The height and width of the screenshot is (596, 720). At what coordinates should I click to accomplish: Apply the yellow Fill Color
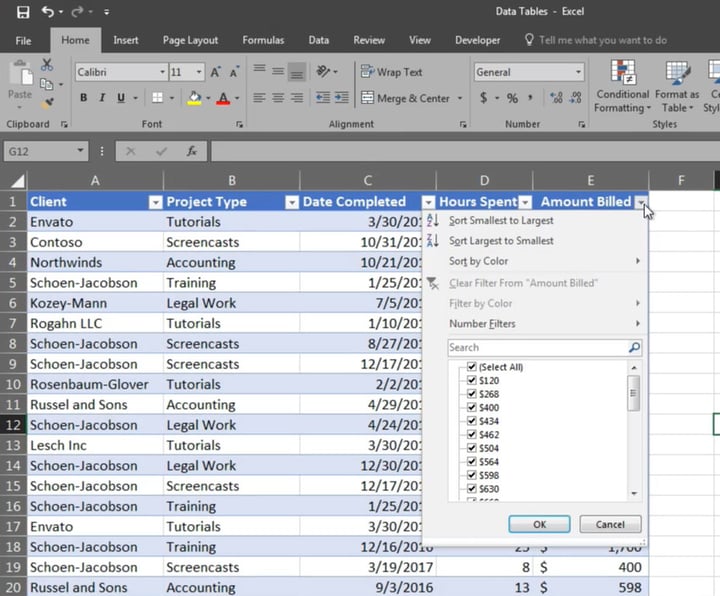(195, 98)
